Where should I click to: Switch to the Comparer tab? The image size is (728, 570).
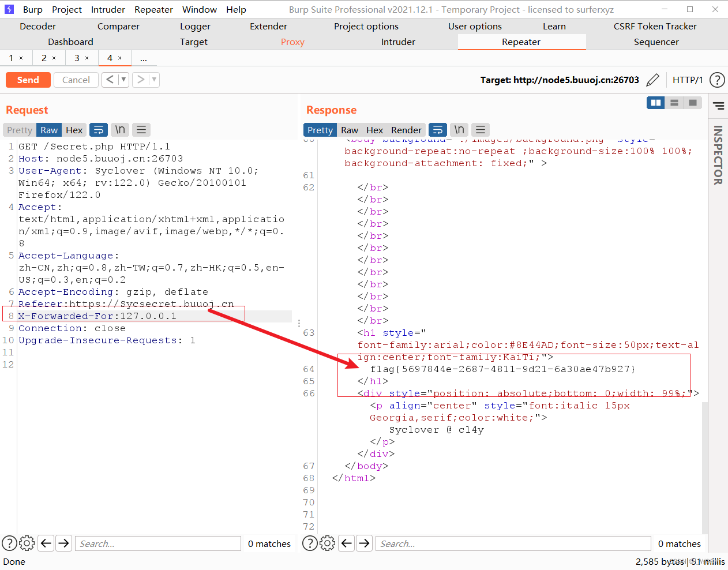coord(118,26)
